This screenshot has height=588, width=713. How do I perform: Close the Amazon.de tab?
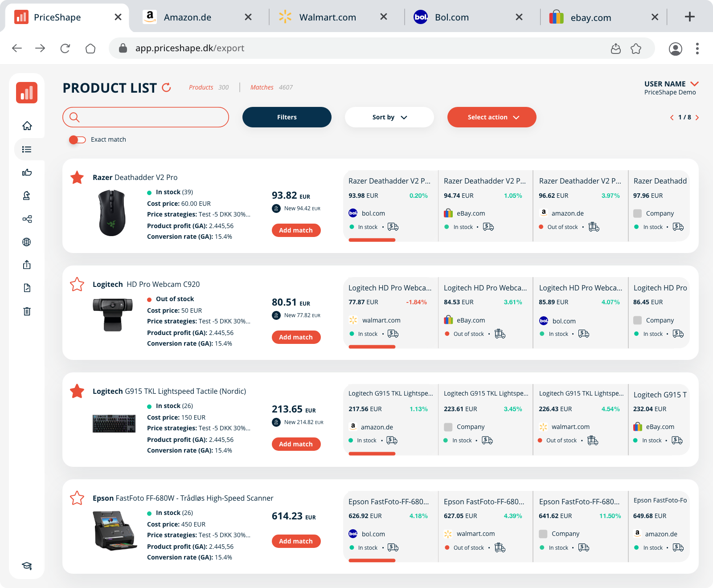coord(248,17)
